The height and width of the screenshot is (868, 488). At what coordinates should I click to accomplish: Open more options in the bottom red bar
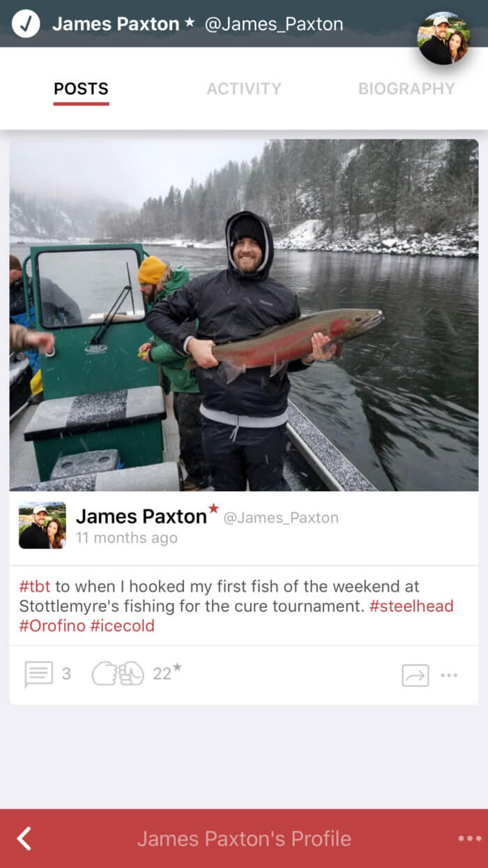[x=469, y=839]
